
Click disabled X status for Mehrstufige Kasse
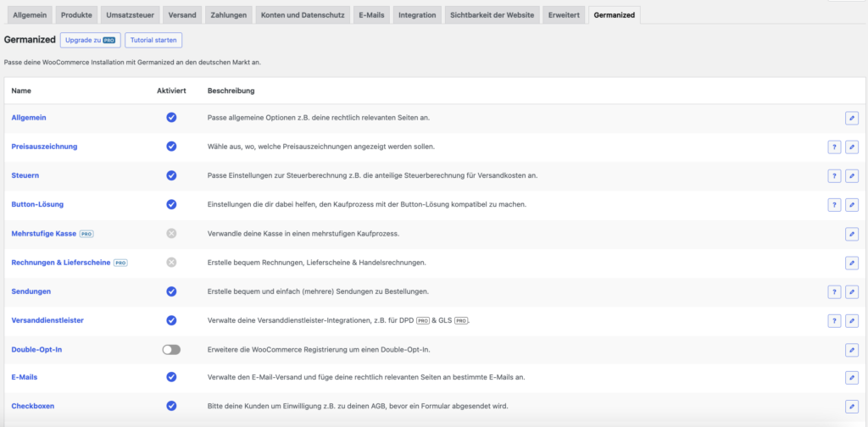pos(171,234)
